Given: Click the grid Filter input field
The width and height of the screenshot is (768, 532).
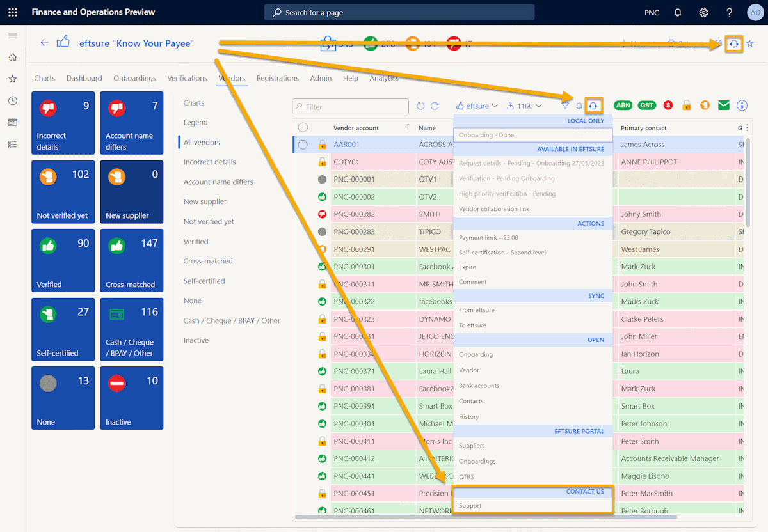Looking at the screenshot, I should pyautogui.click(x=350, y=106).
